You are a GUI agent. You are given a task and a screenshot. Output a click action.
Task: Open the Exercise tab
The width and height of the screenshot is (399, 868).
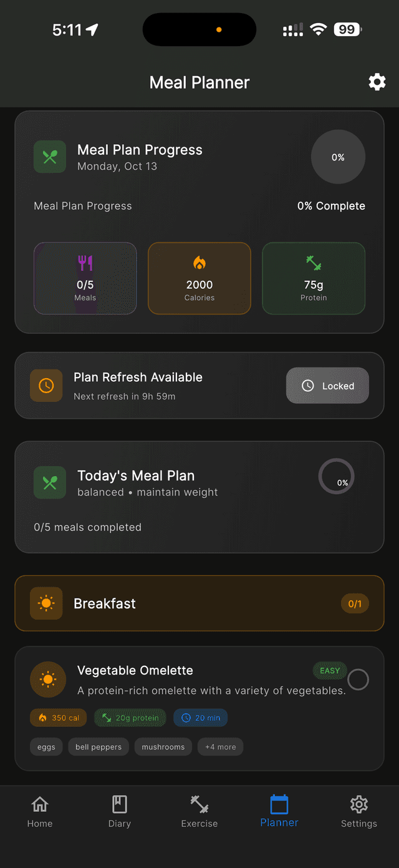point(199,812)
